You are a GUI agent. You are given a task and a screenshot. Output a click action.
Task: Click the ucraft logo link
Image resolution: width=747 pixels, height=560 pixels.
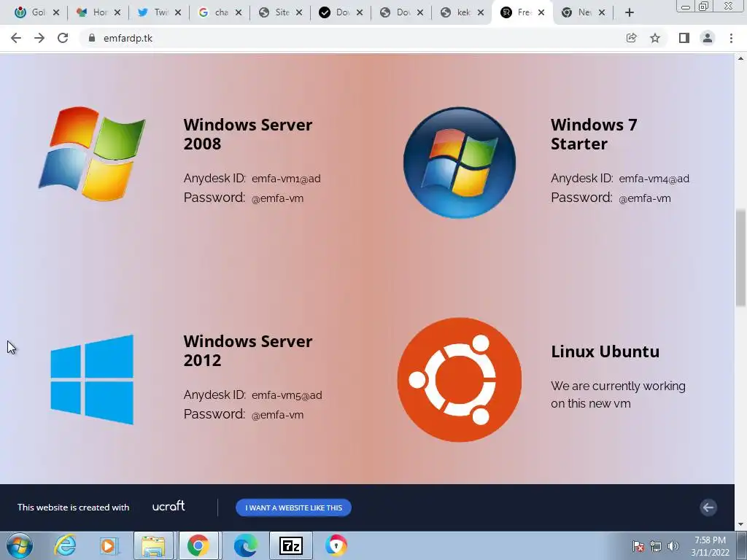click(169, 506)
